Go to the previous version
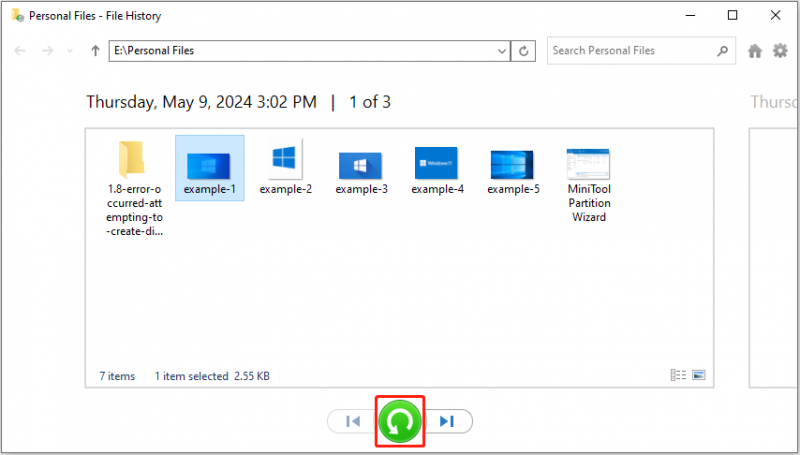 (353, 421)
